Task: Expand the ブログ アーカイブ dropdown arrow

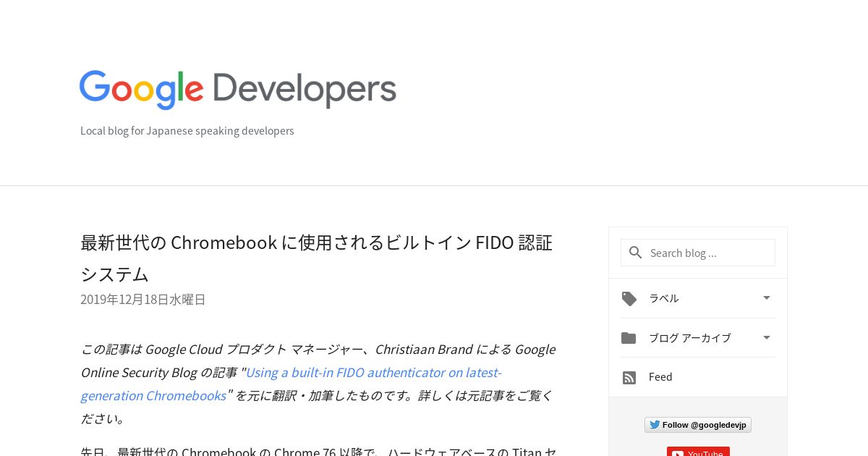Action: pos(767,337)
